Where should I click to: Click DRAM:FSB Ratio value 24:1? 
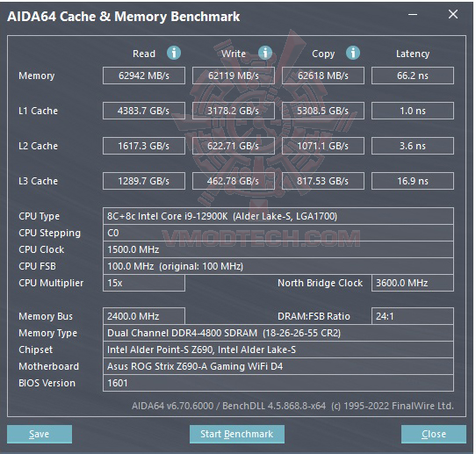coord(413,316)
